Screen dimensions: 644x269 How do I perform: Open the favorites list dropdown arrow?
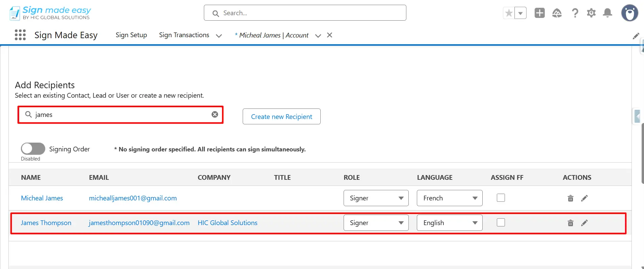[520, 13]
